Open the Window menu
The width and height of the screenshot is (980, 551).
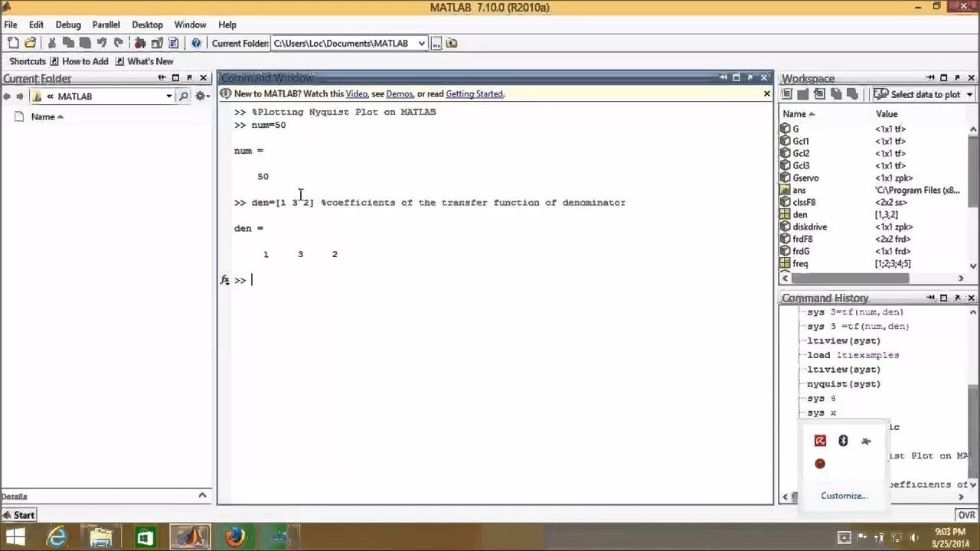point(190,24)
